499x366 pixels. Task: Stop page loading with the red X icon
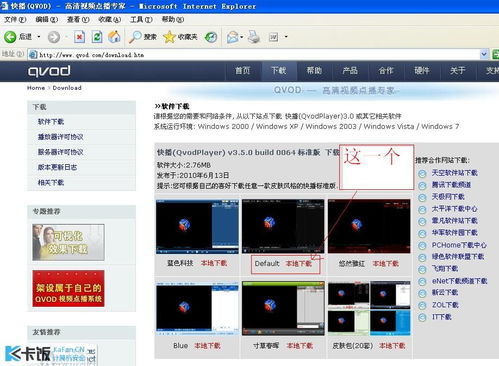(x=79, y=37)
